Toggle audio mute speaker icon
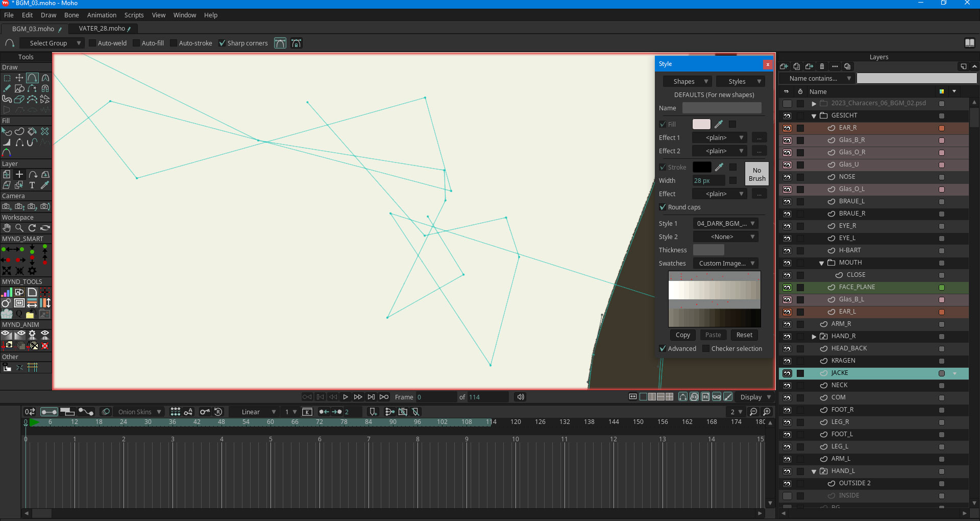Image resolution: width=980 pixels, height=521 pixels. pyautogui.click(x=520, y=397)
